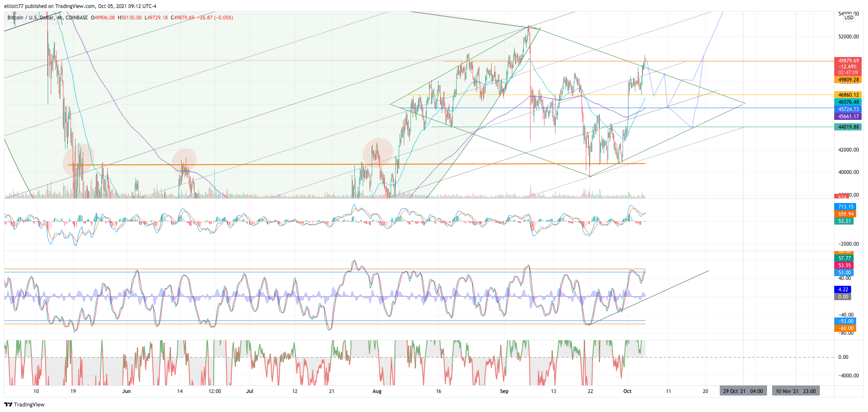This screenshot has height=412, width=868.
Task: Select the MACD value label 713.15
Action: 846,207
